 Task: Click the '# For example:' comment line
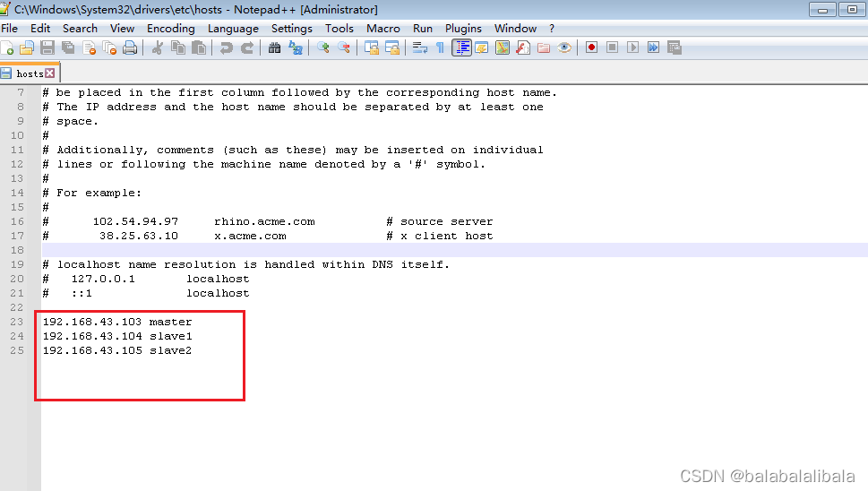pyautogui.click(x=92, y=193)
